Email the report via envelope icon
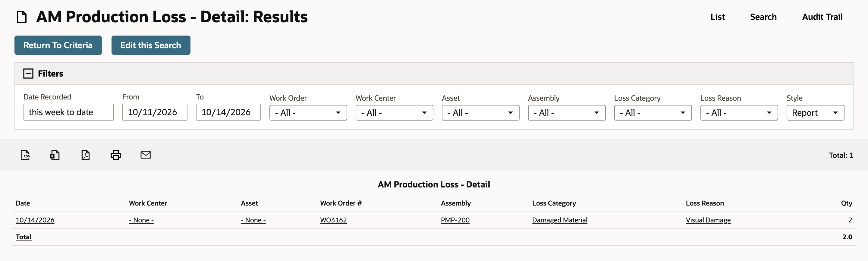 [146, 155]
